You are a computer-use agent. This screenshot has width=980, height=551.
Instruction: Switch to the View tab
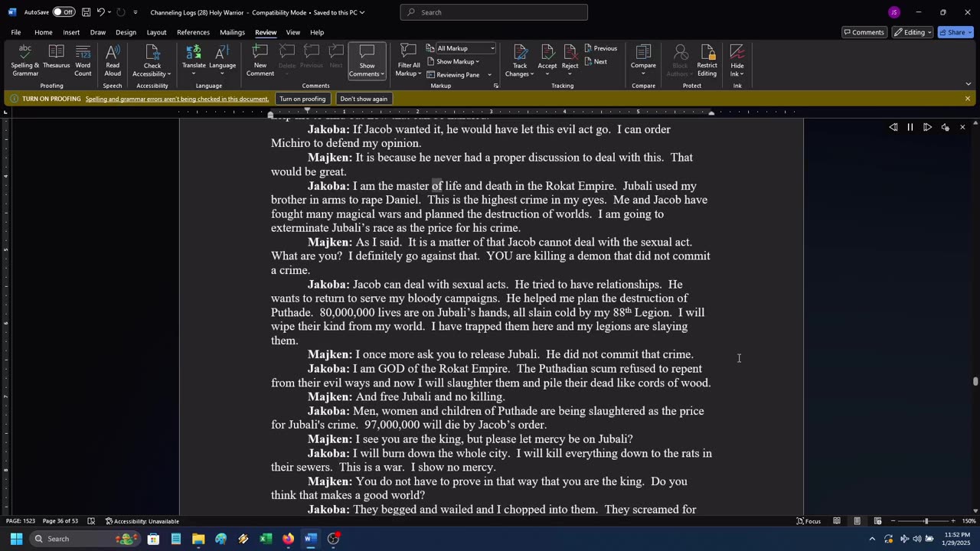(x=293, y=32)
